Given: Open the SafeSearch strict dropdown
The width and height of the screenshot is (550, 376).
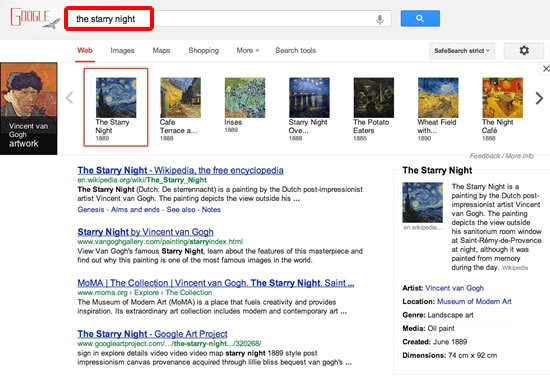Looking at the screenshot, I should point(462,51).
